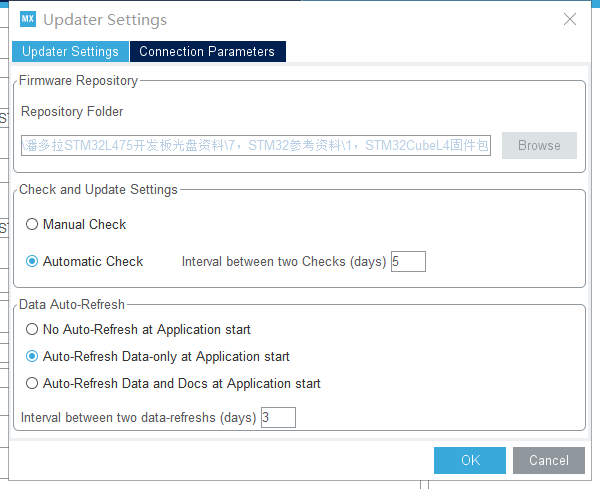Screen dimensions: 600x489
Task: Select Auto-Refresh Data and Docs at Application start
Action: point(173,383)
